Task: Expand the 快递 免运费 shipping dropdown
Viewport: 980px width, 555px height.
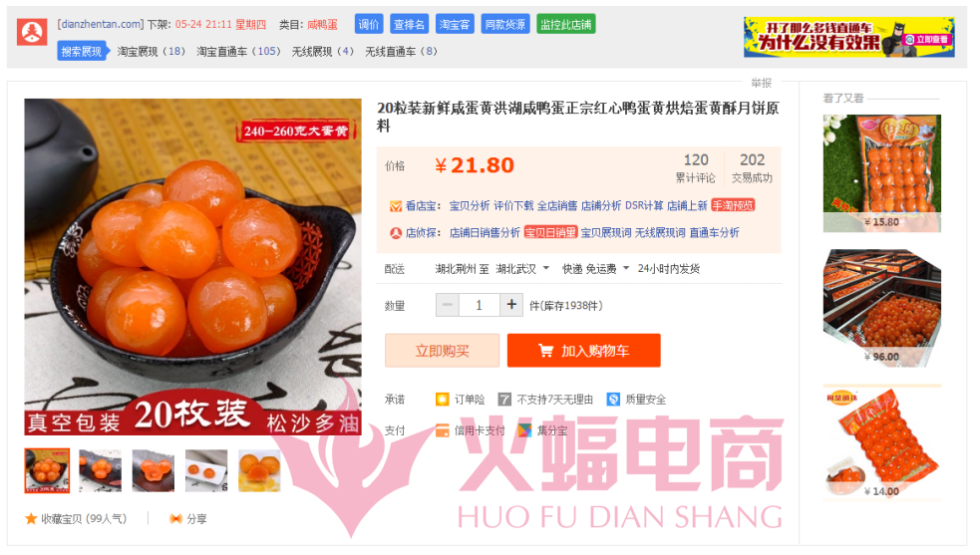Action: pos(626,268)
